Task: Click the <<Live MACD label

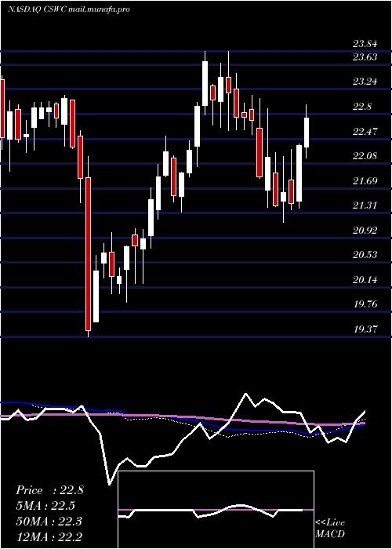Action: point(330,528)
